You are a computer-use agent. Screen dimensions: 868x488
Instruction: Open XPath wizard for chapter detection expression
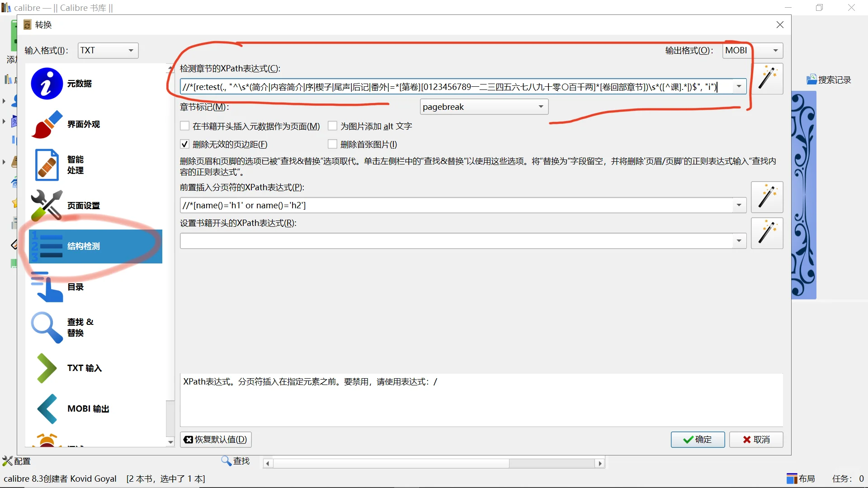point(767,79)
